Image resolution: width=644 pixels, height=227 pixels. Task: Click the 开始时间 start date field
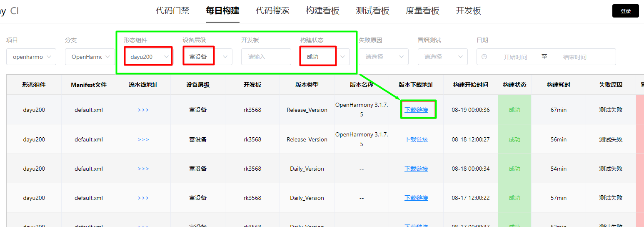coord(515,57)
